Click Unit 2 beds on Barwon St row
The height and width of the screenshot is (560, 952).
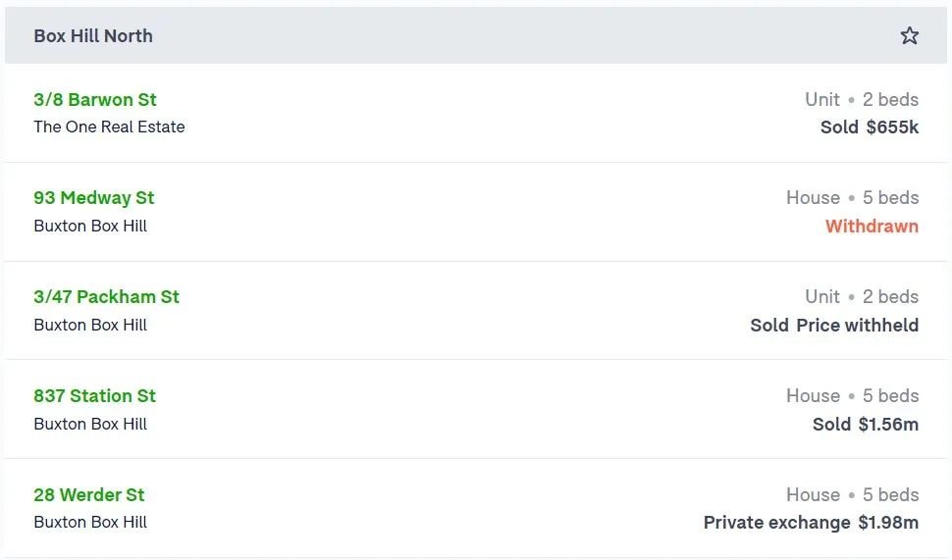862,99
